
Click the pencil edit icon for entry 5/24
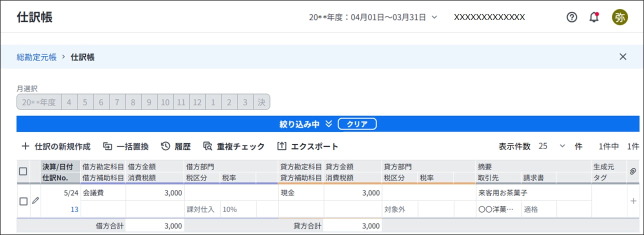click(x=35, y=201)
